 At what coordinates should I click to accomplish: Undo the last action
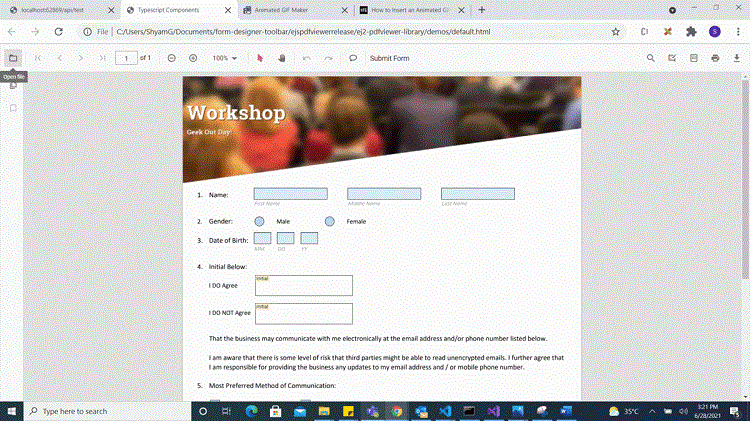[x=307, y=58]
